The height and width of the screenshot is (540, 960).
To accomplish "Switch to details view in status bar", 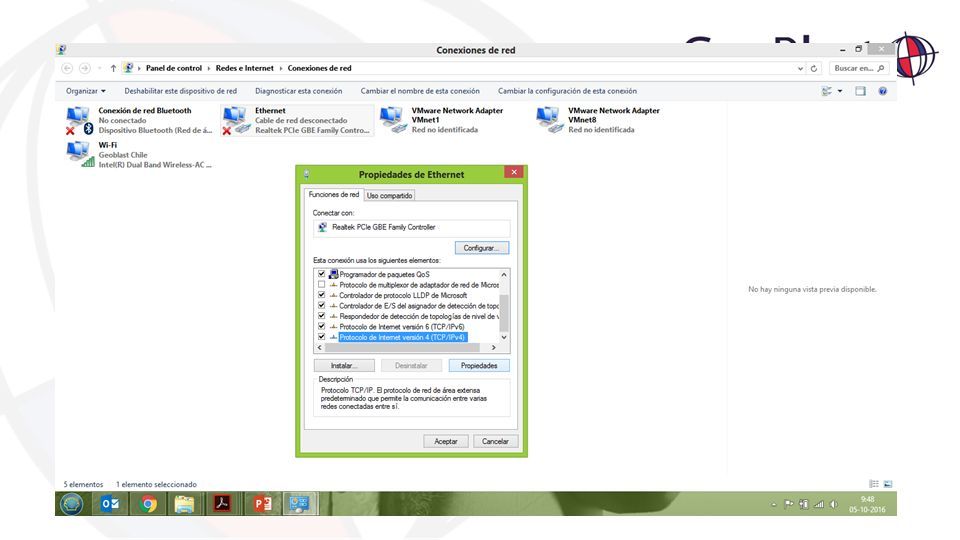I will tap(874, 484).
